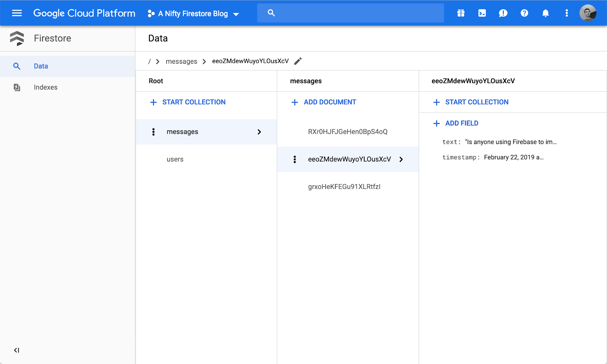607x364 pixels.
Task: Click the plus icon beside ADD DOCUMENT
Action: (x=295, y=102)
